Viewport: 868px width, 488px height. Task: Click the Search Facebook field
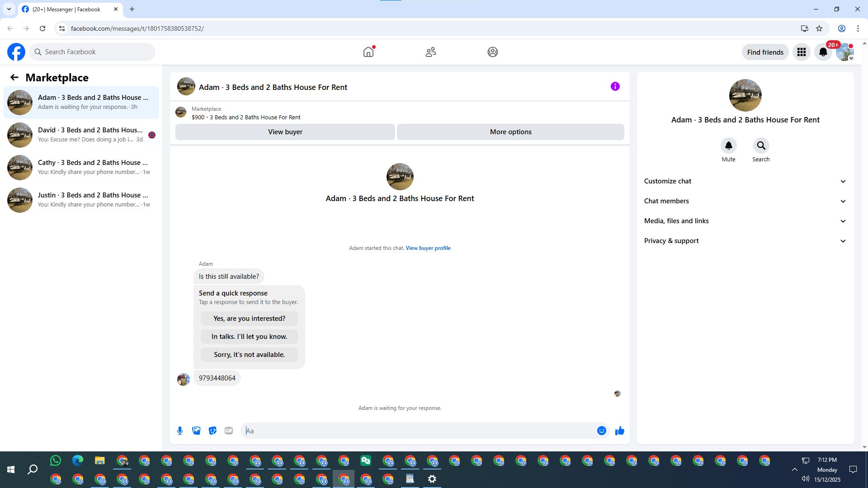pos(93,52)
